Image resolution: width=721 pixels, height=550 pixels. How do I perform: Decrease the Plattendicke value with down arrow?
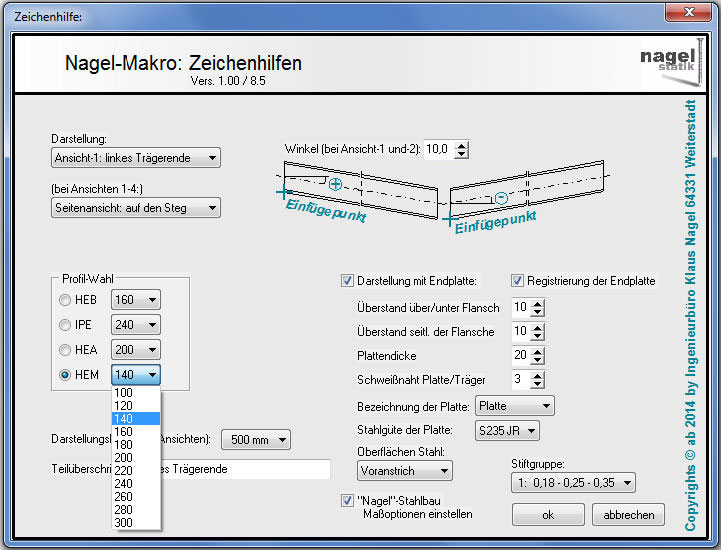click(x=540, y=360)
